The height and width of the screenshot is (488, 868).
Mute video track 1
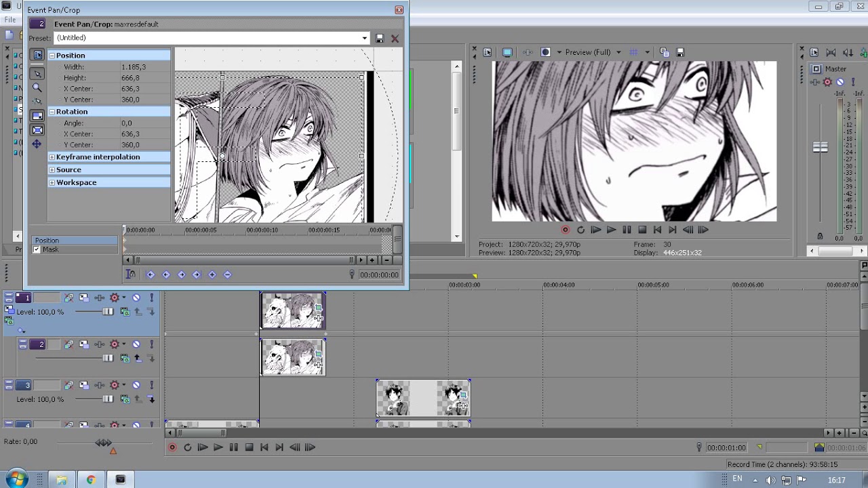136,298
